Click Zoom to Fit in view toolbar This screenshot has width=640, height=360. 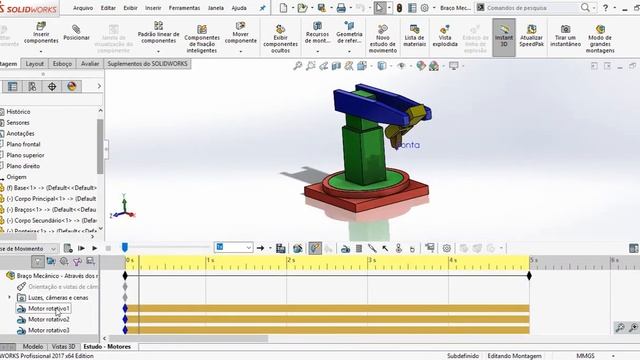pos(298,66)
